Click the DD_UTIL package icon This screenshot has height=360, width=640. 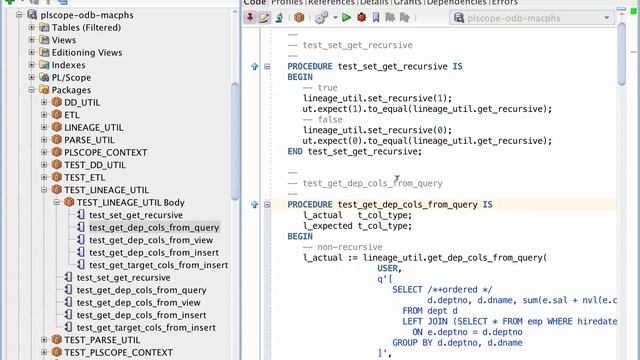pyautogui.click(x=57, y=102)
